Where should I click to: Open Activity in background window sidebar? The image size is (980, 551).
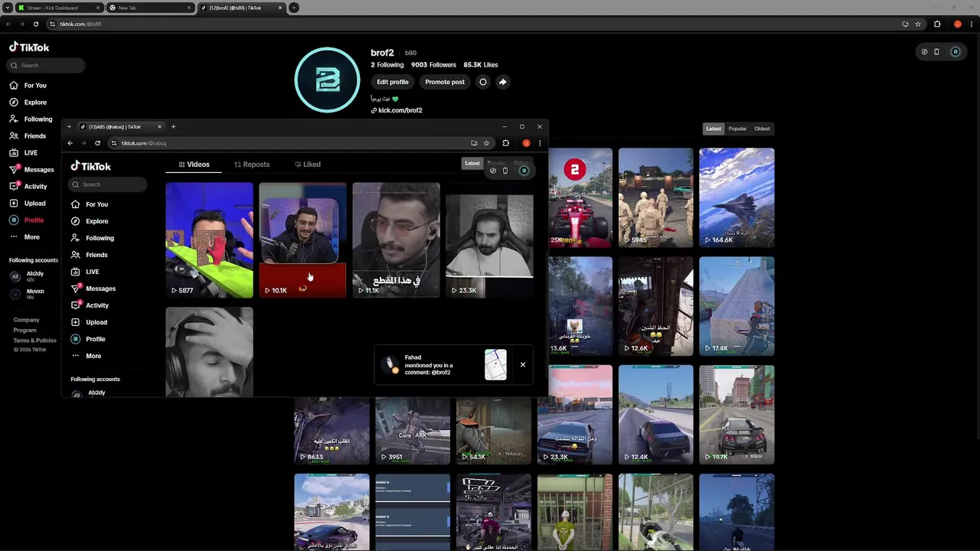[29, 187]
